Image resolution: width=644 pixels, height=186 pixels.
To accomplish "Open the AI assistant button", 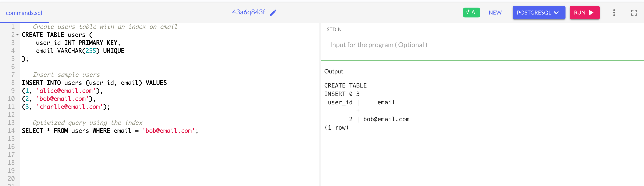I will point(471,12).
